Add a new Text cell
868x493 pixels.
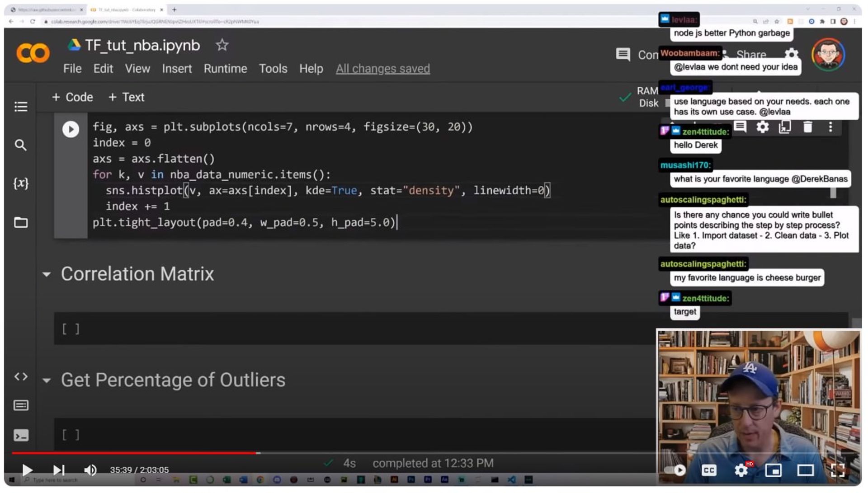pos(126,97)
